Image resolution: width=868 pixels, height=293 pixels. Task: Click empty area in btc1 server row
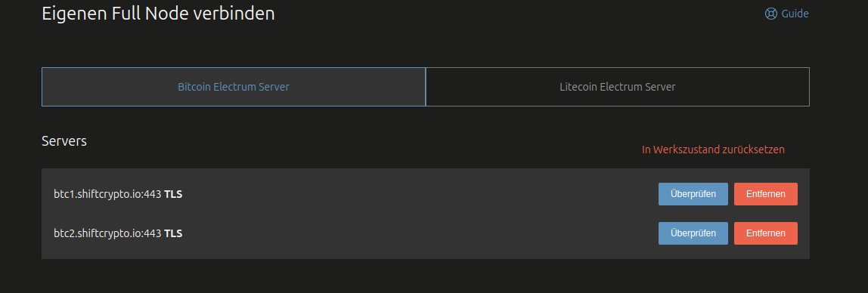(420, 194)
